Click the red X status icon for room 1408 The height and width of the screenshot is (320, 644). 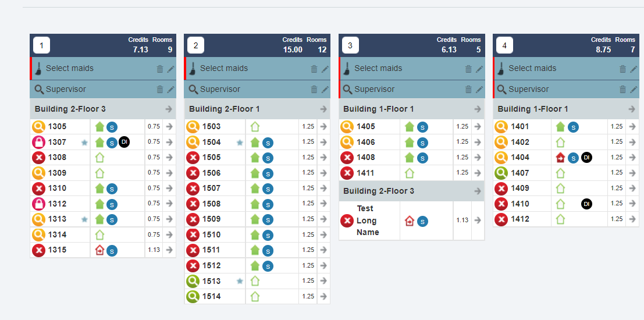coord(347,158)
